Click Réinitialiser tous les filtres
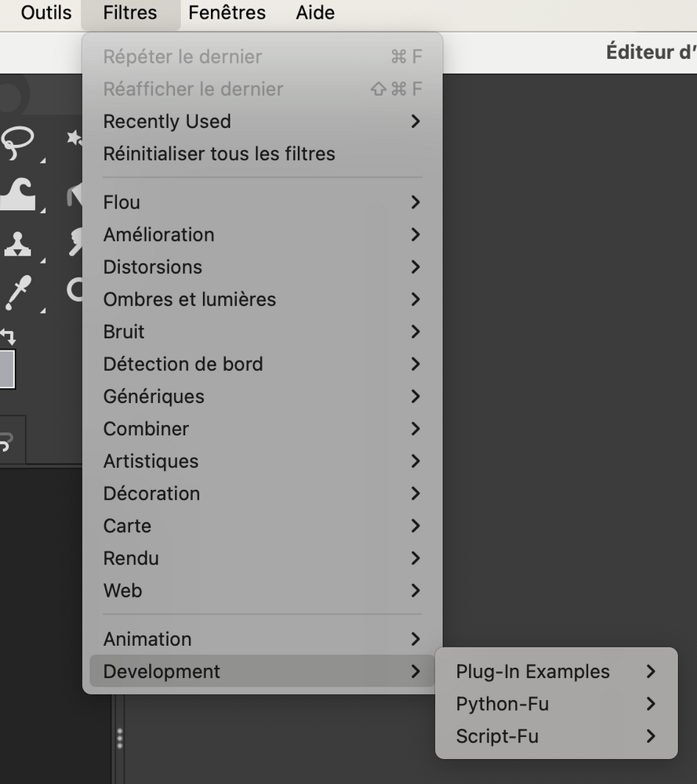 click(x=220, y=154)
